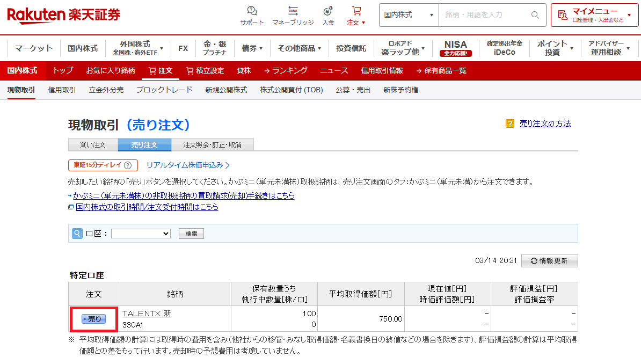
Task: Click the deposit yen icon
Action: click(328, 11)
